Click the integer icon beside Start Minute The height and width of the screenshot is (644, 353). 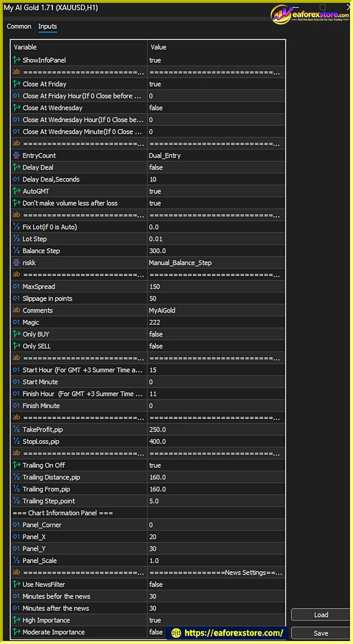(16, 382)
